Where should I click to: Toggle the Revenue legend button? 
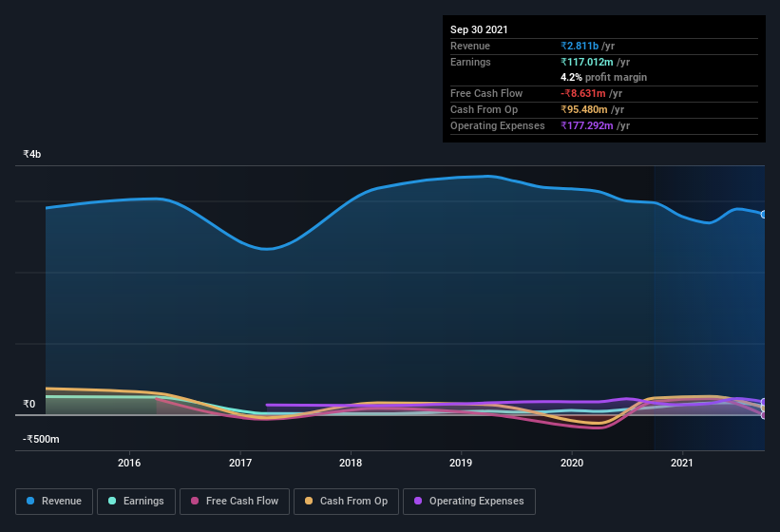54,502
